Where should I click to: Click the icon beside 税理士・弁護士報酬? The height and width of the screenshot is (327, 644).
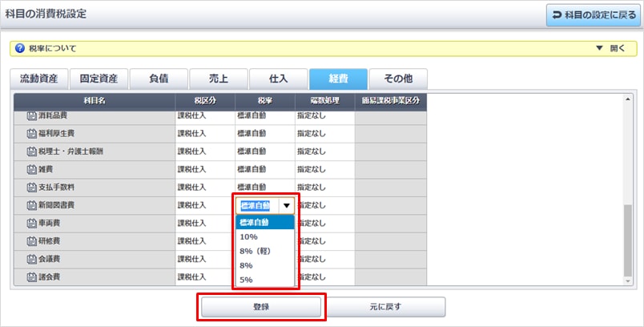(32, 151)
